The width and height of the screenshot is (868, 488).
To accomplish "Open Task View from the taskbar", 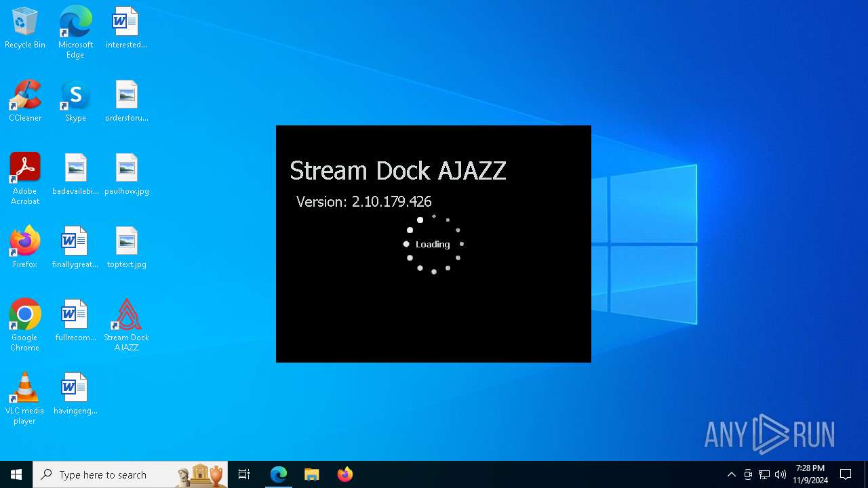I will (244, 474).
